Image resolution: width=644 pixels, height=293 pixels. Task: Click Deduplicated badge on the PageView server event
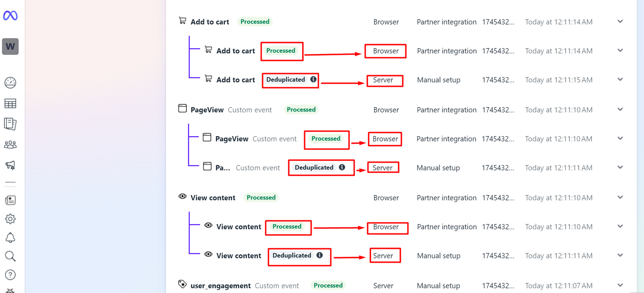314,168
